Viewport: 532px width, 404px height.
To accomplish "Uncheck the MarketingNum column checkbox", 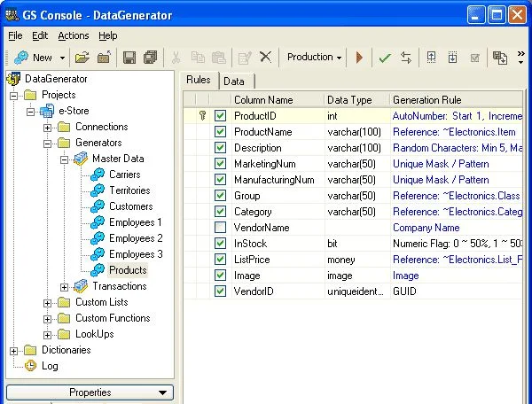I will point(220,164).
